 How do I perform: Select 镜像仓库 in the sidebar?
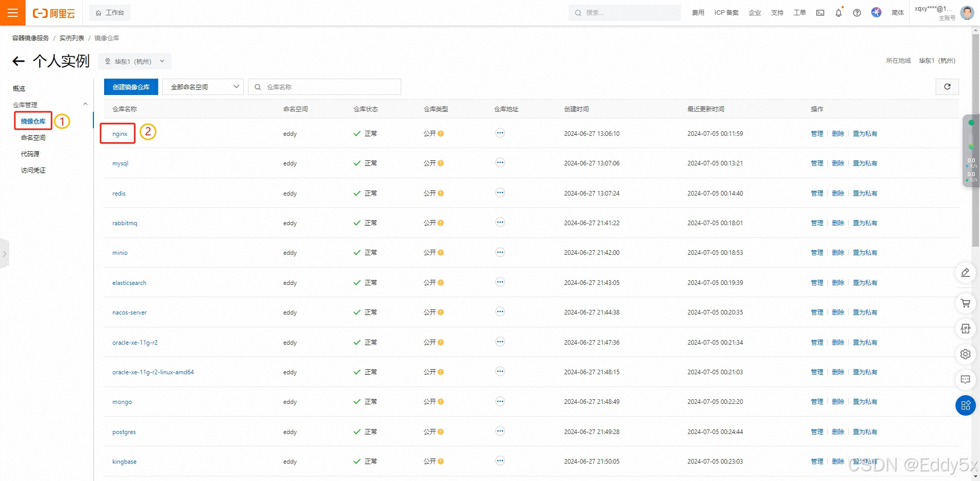click(x=33, y=121)
